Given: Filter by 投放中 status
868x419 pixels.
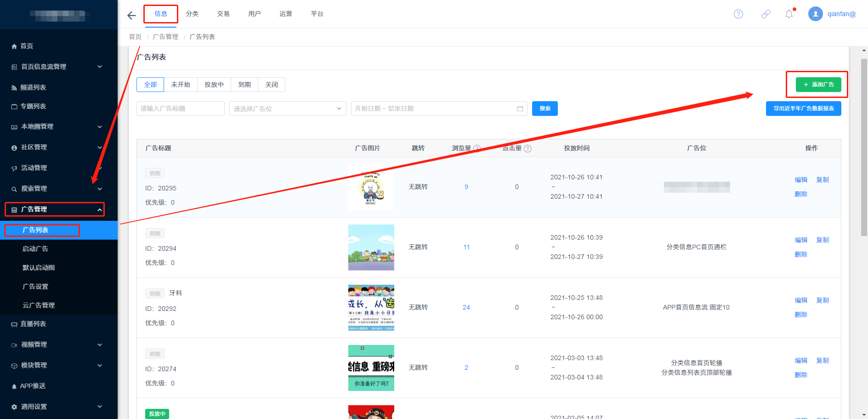Looking at the screenshot, I should 214,85.
